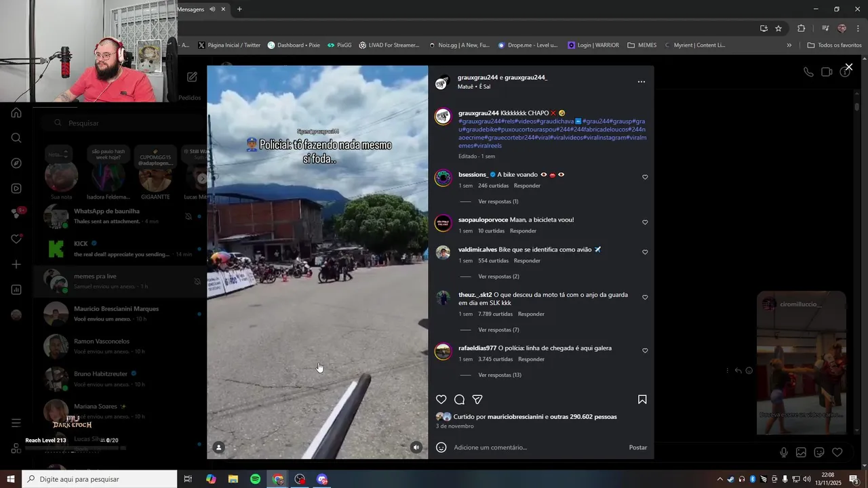
Task: Open the dashboard chart icon in the sidebar
Action: 16,289
